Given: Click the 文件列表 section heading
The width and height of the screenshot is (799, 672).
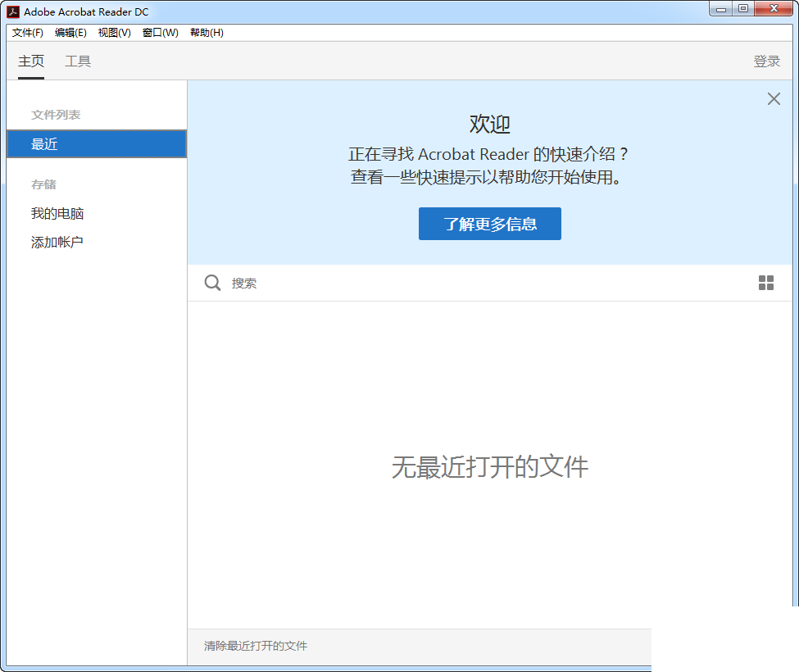Looking at the screenshot, I should coord(56,115).
